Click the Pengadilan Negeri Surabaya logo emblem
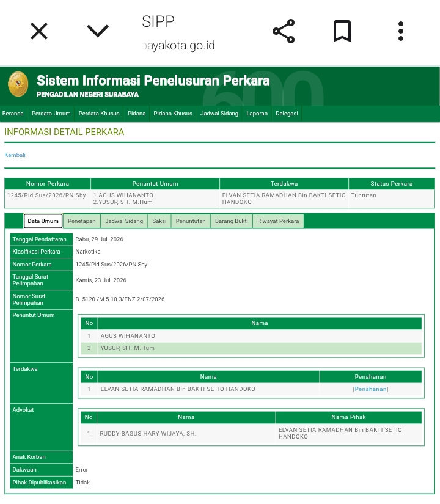The width and height of the screenshot is (440, 504). tap(18, 84)
